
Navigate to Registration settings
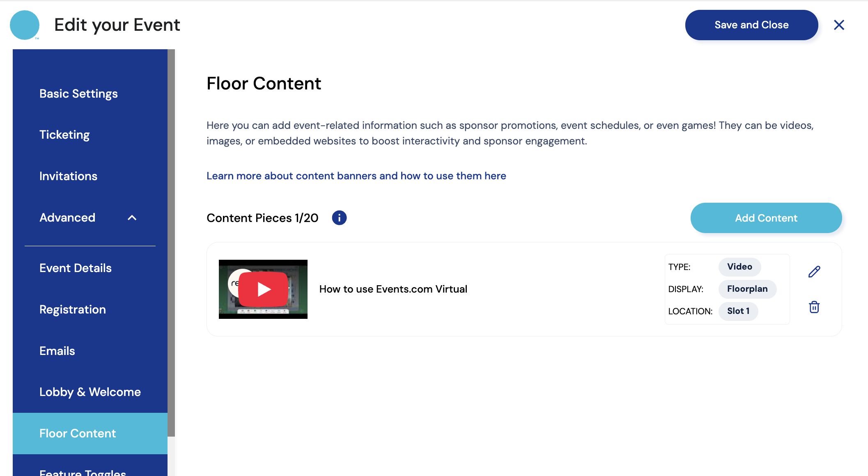(x=73, y=310)
